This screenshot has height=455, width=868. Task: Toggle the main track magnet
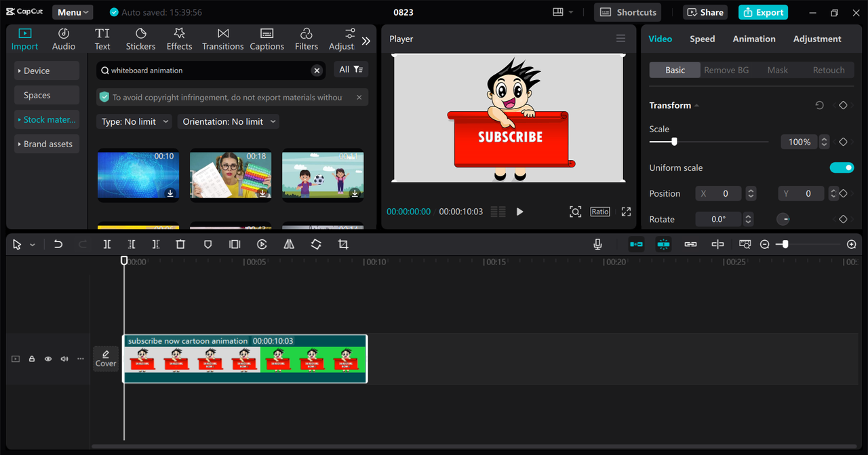636,244
